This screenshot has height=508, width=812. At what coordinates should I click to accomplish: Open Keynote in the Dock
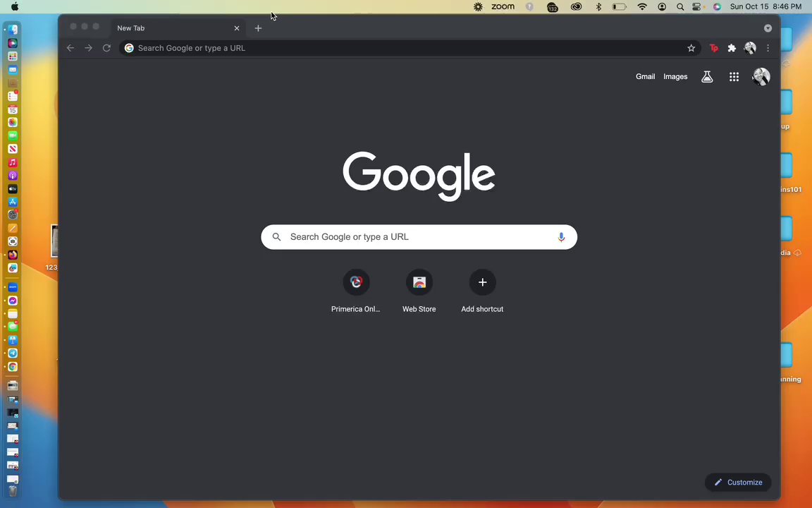13,340
